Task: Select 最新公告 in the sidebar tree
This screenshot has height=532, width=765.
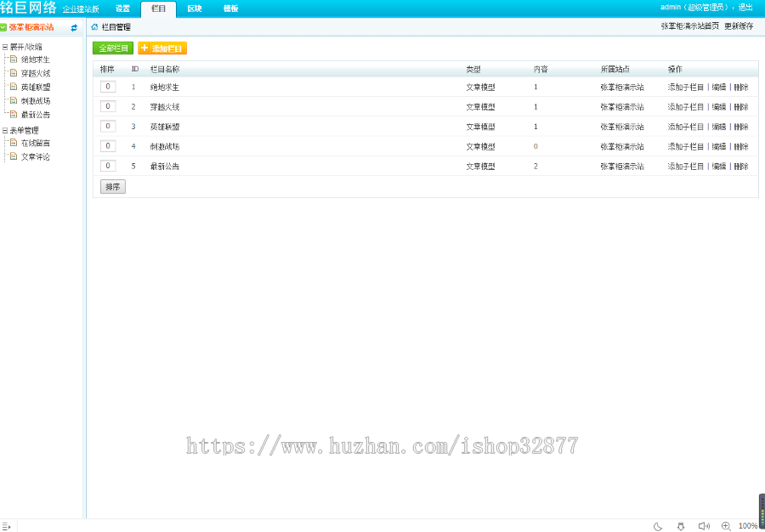Action: tap(36, 115)
